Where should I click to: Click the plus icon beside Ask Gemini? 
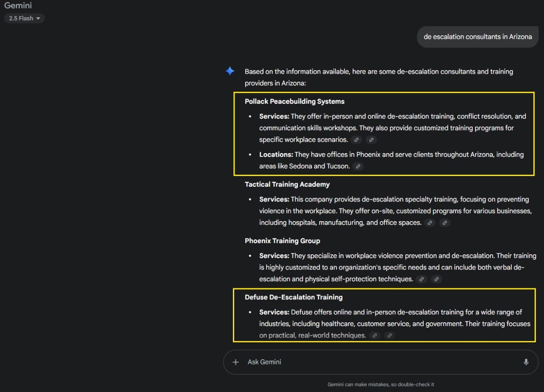click(x=236, y=362)
